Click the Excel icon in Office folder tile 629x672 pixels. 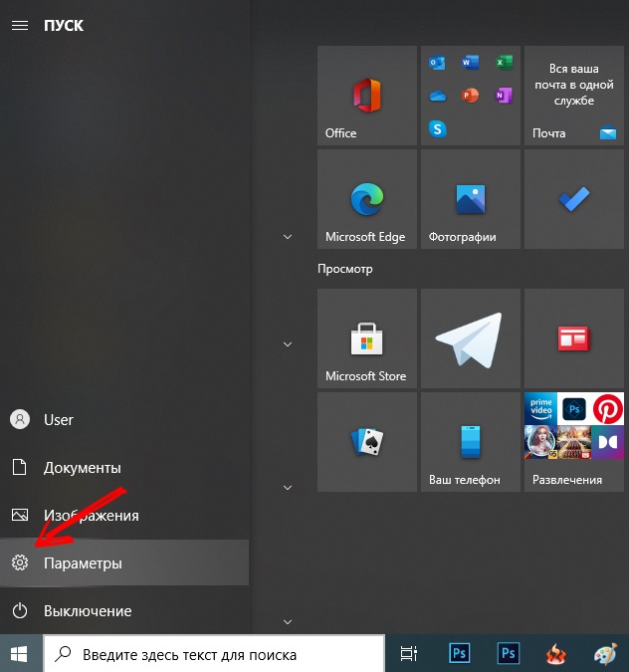coord(504,63)
